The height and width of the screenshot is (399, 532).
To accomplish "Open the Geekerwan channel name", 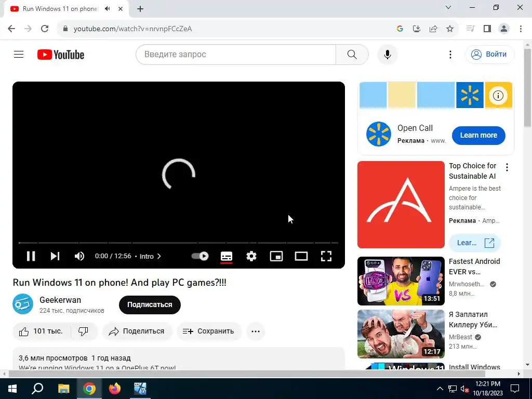I will pos(60,300).
